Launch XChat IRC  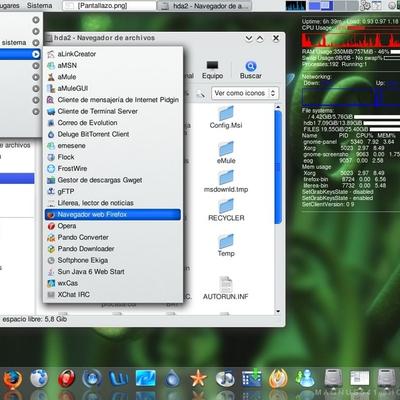[113, 294]
